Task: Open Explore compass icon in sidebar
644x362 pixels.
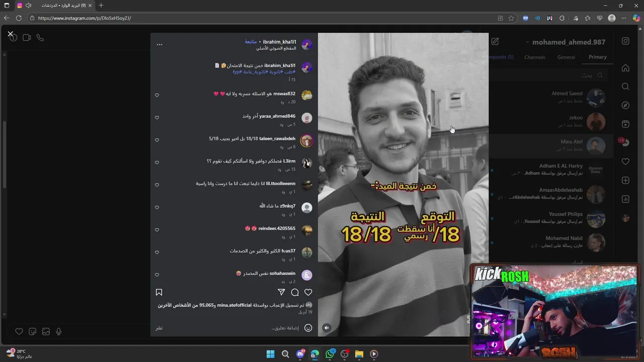Action: [x=625, y=105]
